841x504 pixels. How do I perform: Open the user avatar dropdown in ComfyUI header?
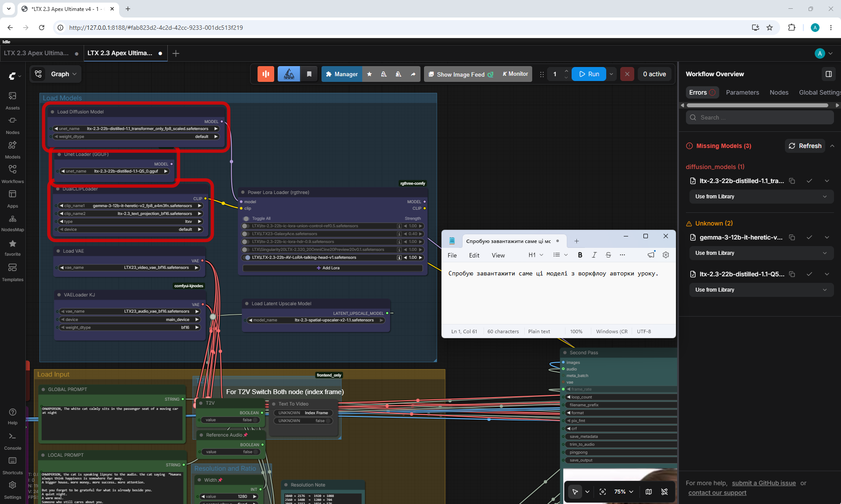tap(823, 53)
